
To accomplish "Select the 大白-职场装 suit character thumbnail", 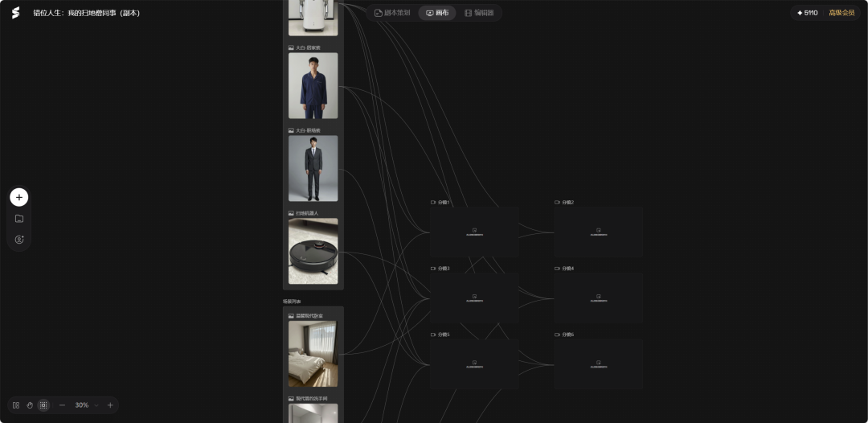I will click(313, 168).
